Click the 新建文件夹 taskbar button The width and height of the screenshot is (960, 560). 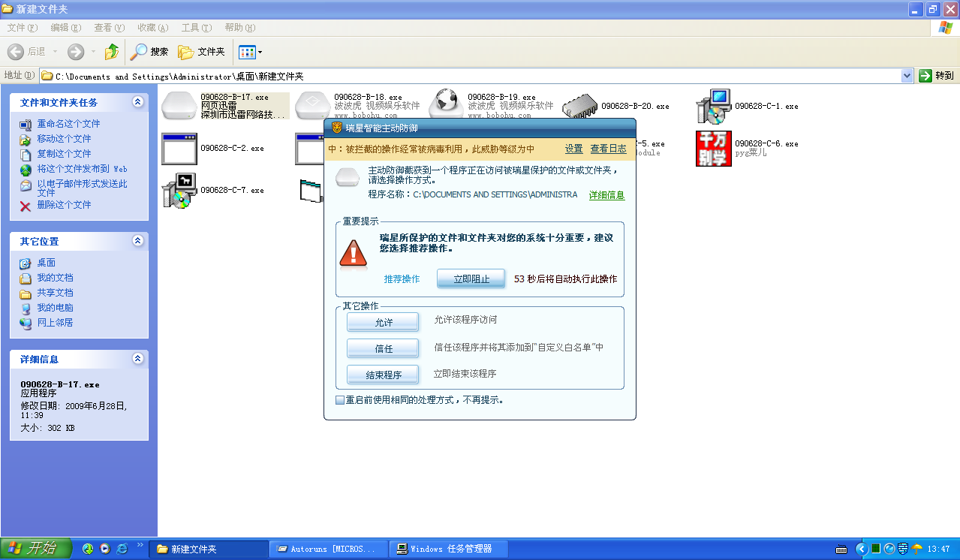point(209,549)
